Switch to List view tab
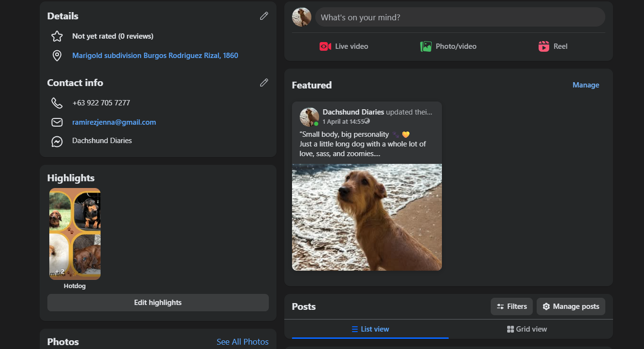The height and width of the screenshot is (349, 644). [x=370, y=329]
